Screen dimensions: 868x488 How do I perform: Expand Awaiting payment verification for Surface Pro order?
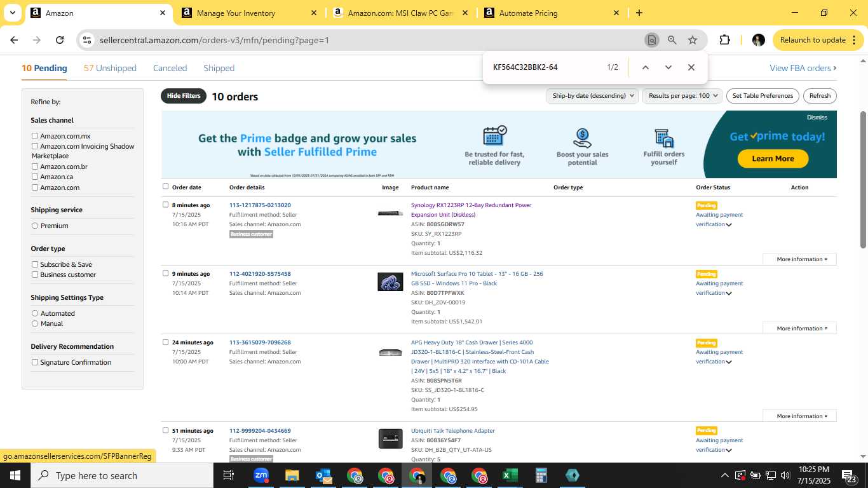tap(729, 293)
